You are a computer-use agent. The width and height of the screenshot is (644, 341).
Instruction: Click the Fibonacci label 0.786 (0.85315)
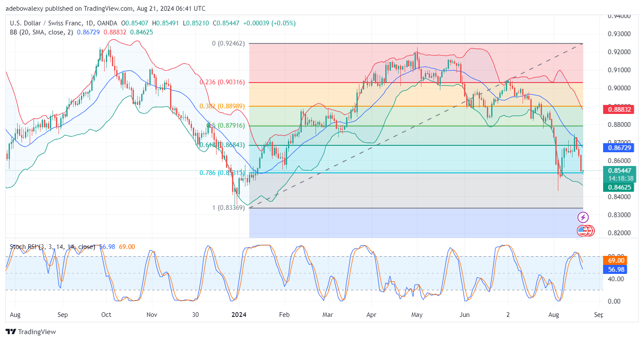tap(222, 172)
